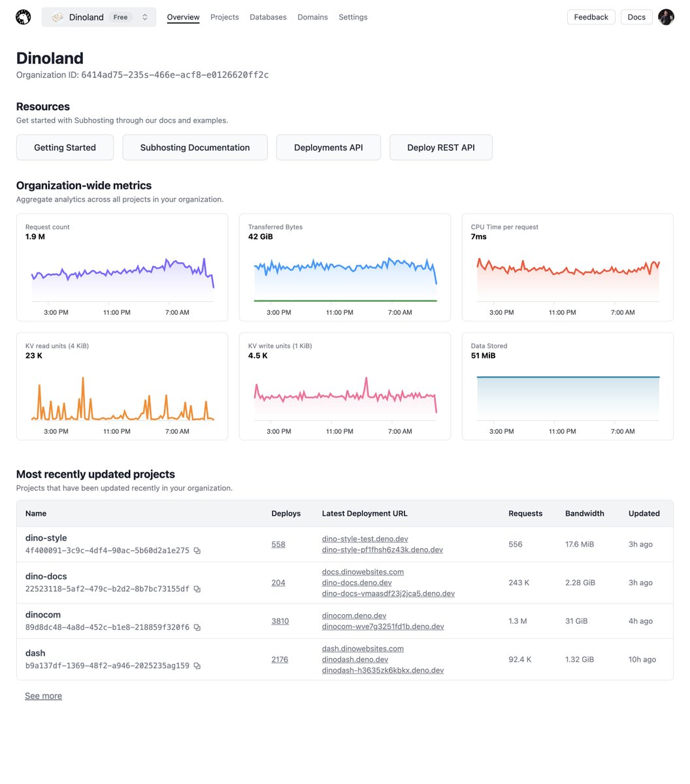Screen dimensions: 690x784
Task: Click the Free plan badge
Action: (x=121, y=18)
